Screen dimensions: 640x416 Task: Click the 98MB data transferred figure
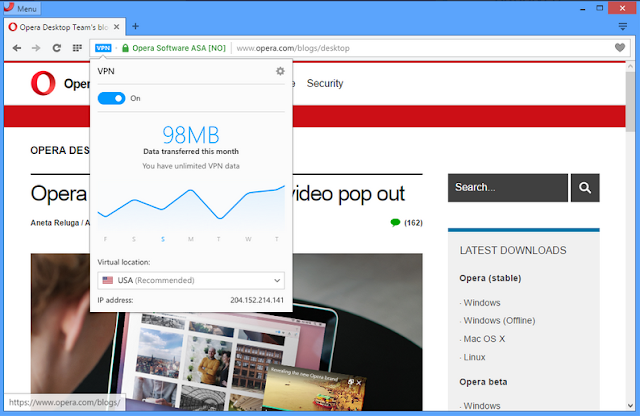(x=191, y=135)
